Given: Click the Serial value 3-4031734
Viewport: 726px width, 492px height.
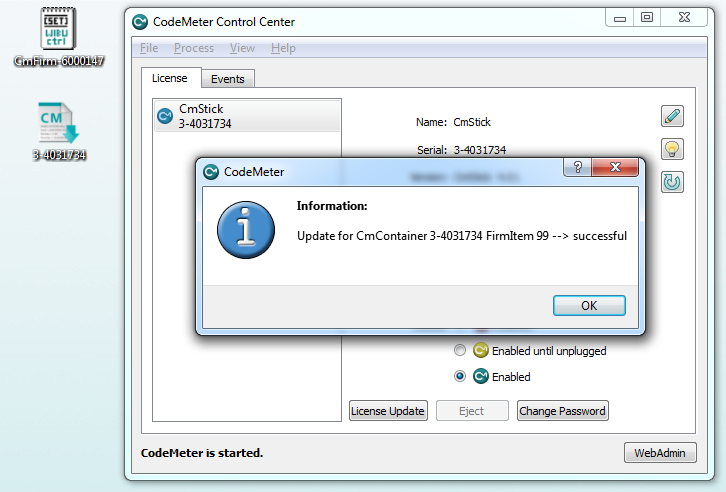Looking at the screenshot, I should [x=480, y=150].
